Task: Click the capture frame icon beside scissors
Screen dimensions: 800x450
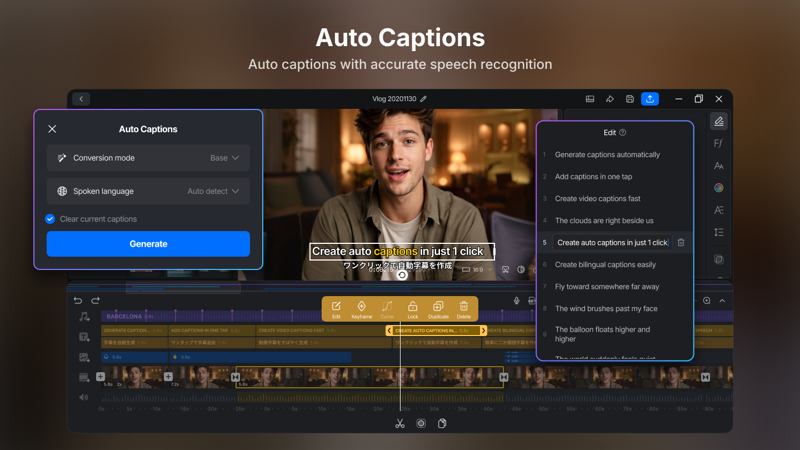Action: pyautogui.click(x=421, y=423)
